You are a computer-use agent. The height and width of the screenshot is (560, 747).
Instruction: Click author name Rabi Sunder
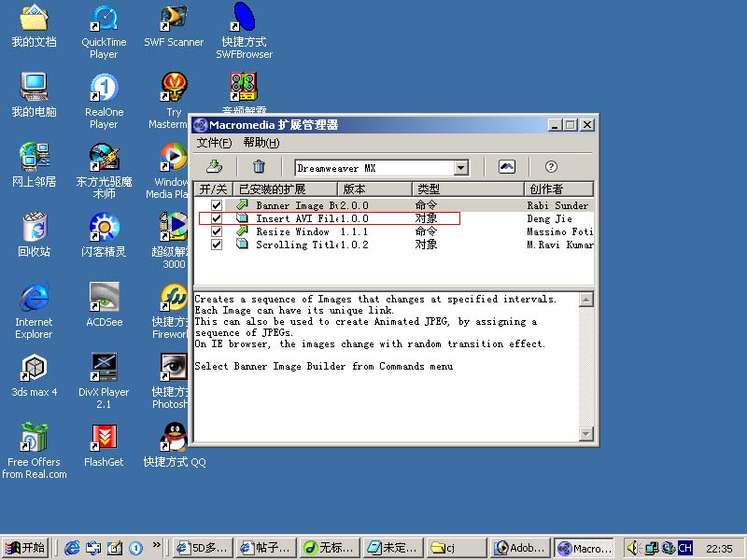coord(557,205)
